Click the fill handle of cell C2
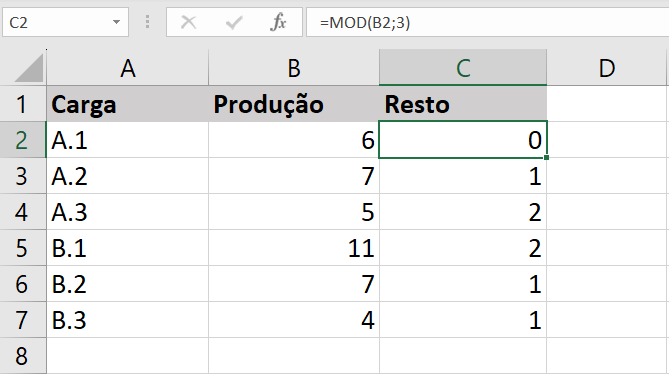Viewport: 669px width, 374px height. coord(546,157)
